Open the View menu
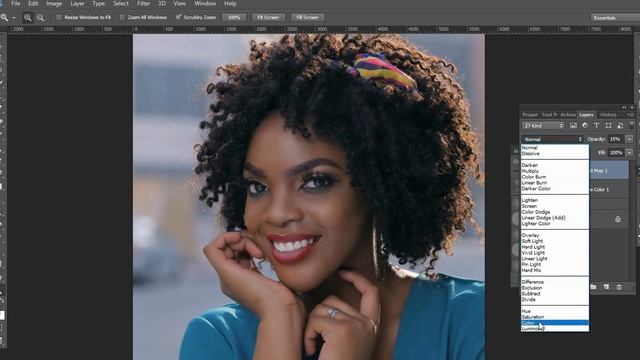640x360 pixels. pyautogui.click(x=179, y=4)
